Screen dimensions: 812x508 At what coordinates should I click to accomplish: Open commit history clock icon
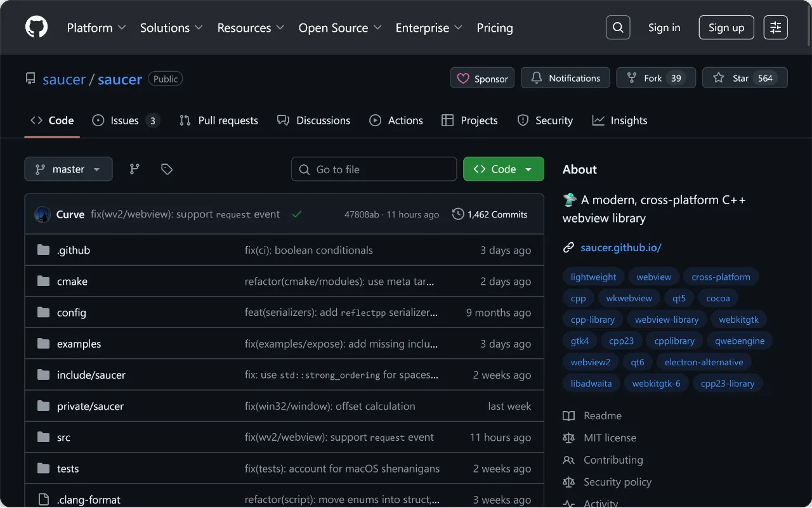(457, 214)
